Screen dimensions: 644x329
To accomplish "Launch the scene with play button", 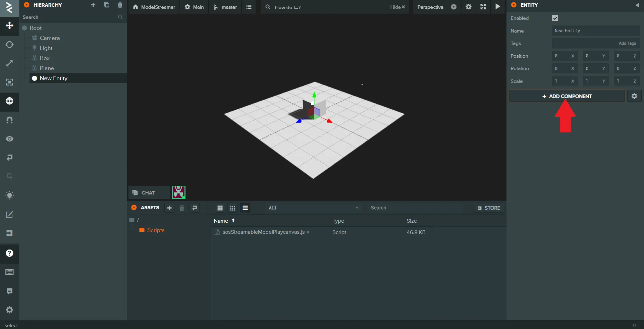I will pyautogui.click(x=498, y=7).
